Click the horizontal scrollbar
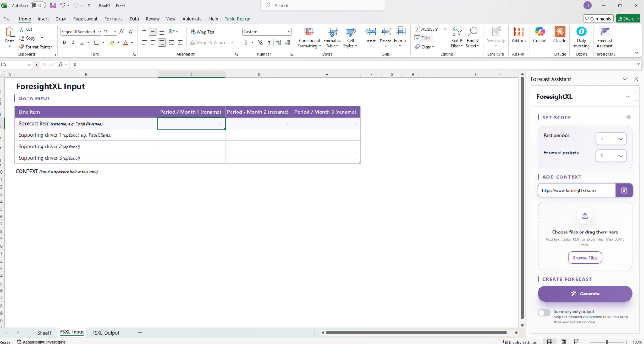 [416, 333]
